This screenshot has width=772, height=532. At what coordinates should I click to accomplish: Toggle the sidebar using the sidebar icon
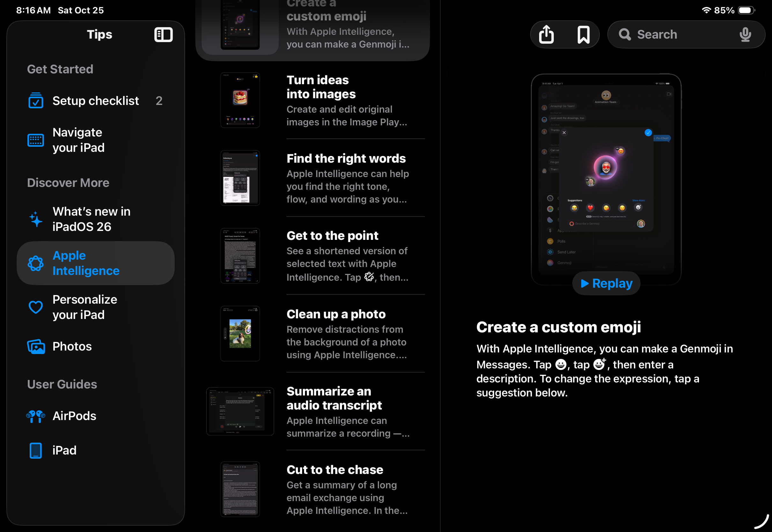pyautogui.click(x=163, y=35)
